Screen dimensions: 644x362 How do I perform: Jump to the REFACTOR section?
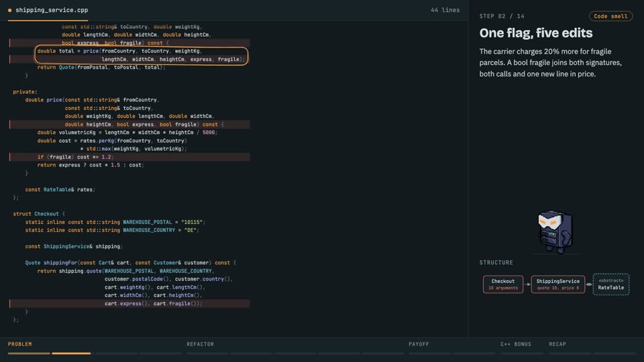click(x=200, y=344)
